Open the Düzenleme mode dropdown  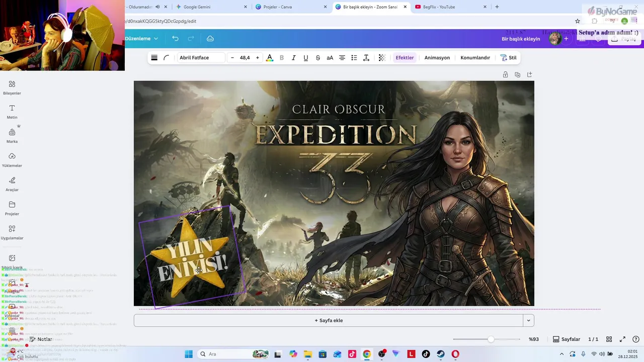click(141, 39)
